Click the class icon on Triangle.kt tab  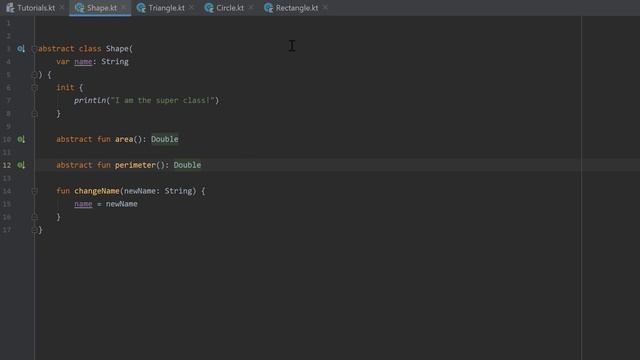pyautogui.click(x=141, y=8)
